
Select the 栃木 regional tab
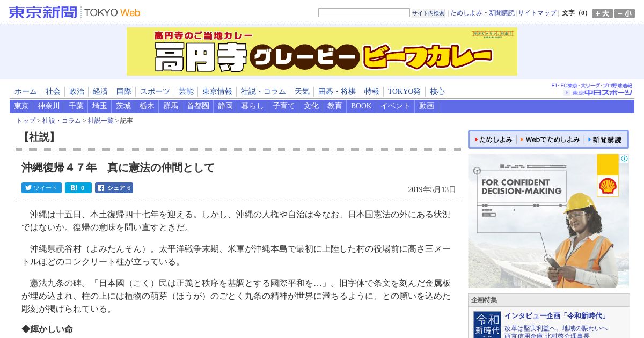tap(147, 106)
